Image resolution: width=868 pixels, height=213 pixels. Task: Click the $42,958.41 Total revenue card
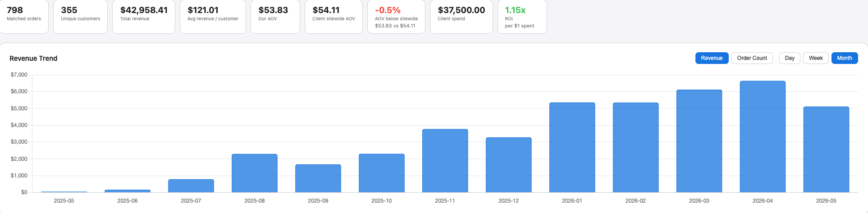click(144, 17)
